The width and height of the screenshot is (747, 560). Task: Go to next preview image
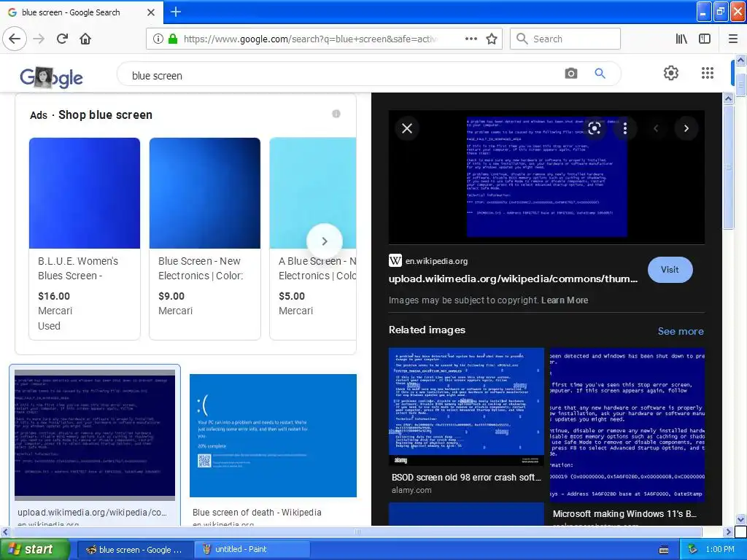pyautogui.click(x=686, y=128)
